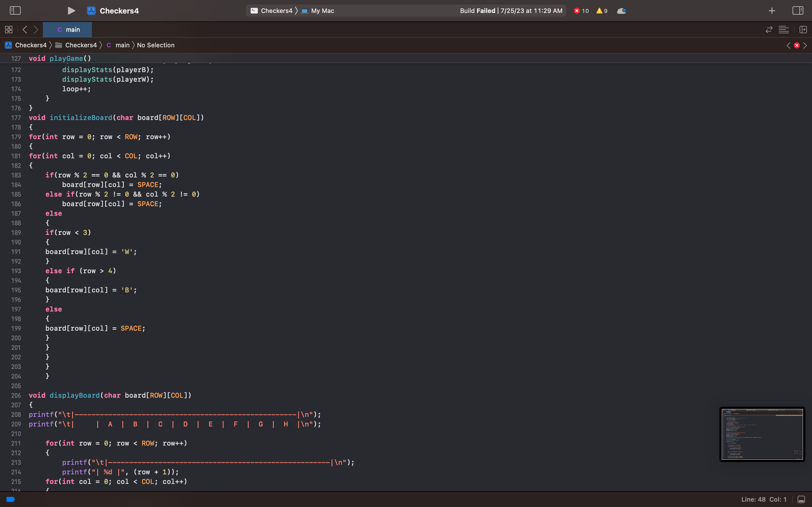Open the minimap editor options menu
812x507 pixels.
(x=784, y=30)
